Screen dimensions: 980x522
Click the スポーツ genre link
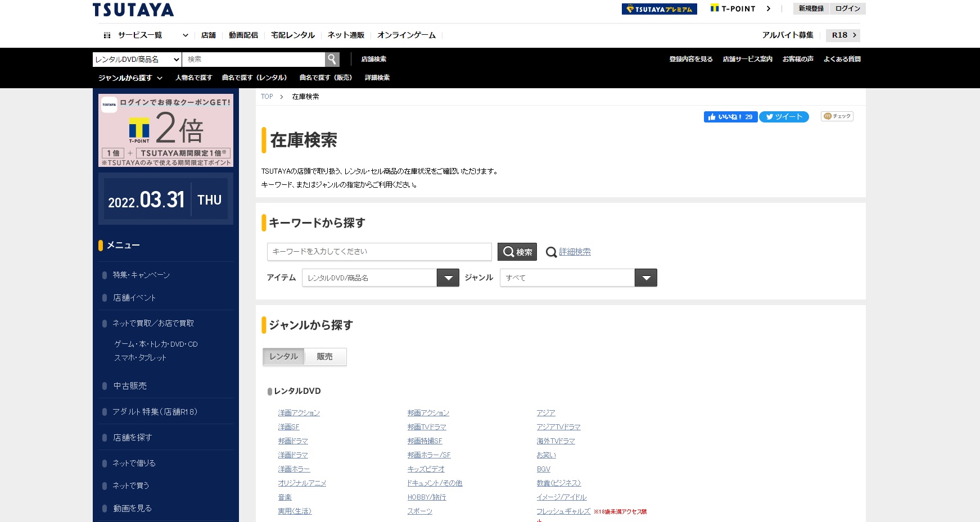pos(420,511)
